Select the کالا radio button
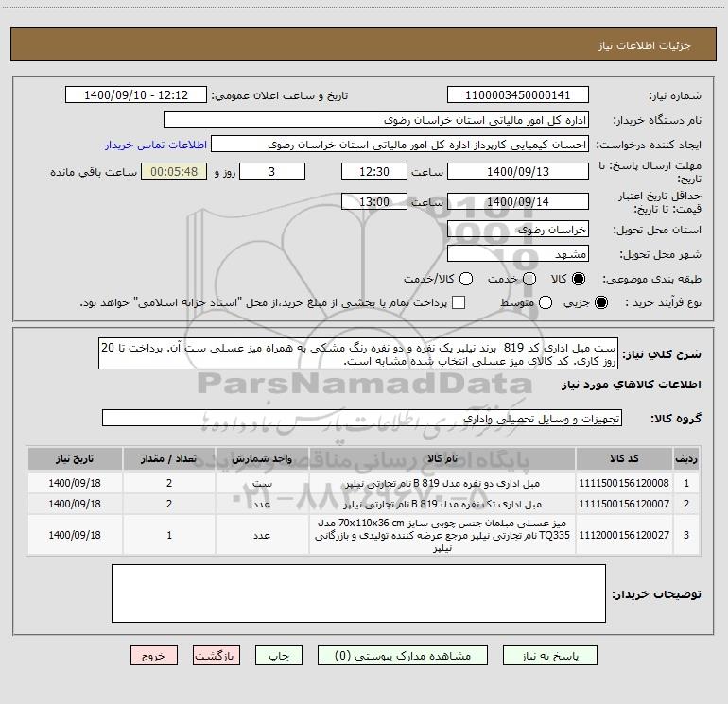This screenshot has height=704, width=728. pyautogui.click(x=579, y=279)
